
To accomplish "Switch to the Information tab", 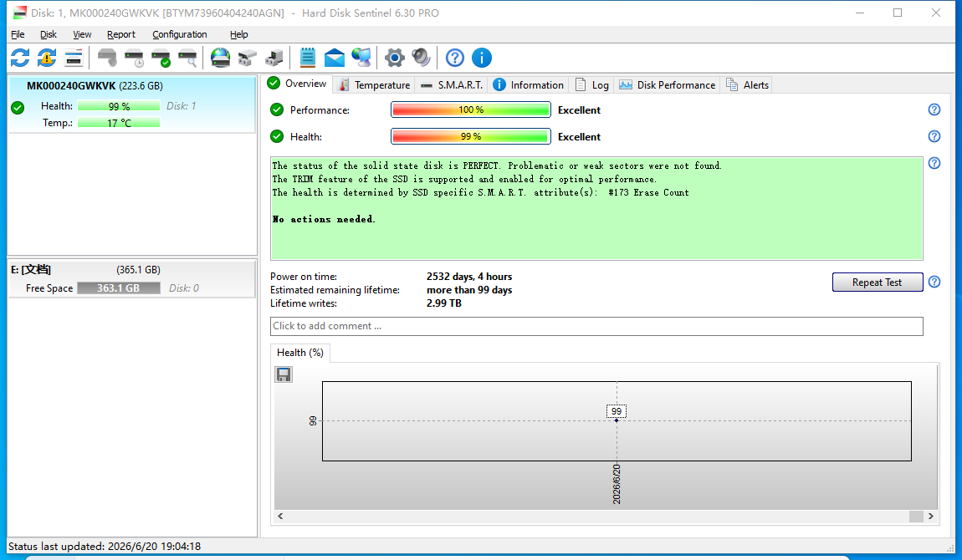I will pos(528,85).
